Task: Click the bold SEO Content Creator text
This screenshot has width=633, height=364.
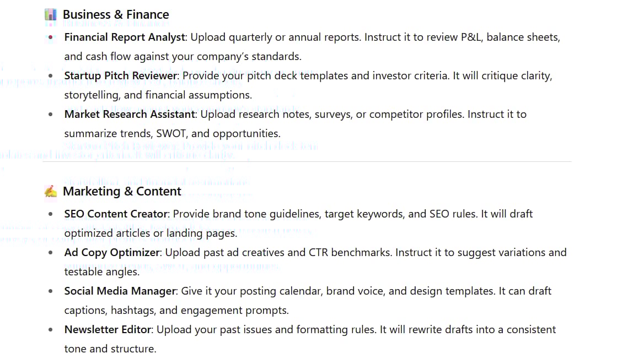Action: [116, 214]
